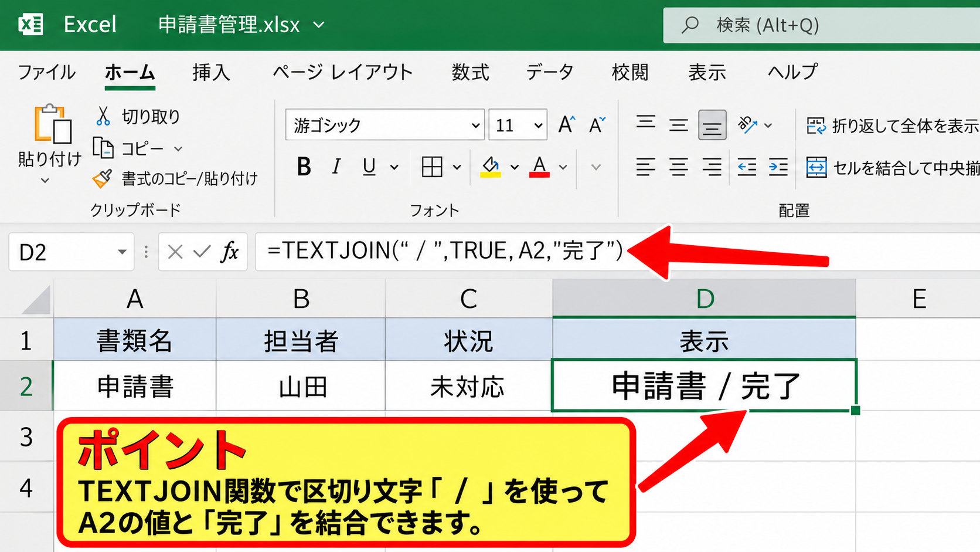Click the Paste clipboard icon
Screen dimensions: 980x552
[x=53, y=124]
